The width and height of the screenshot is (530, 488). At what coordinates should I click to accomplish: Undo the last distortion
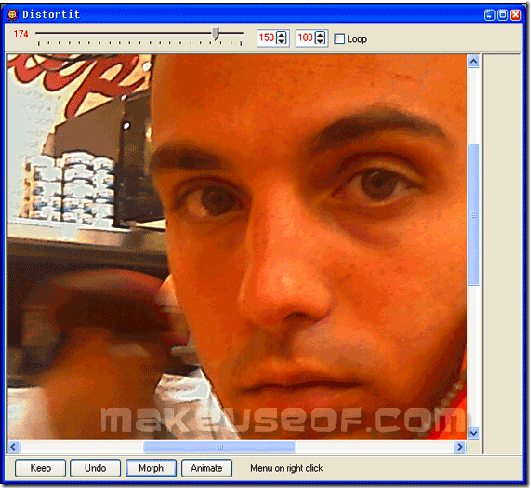(x=95, y=468)
